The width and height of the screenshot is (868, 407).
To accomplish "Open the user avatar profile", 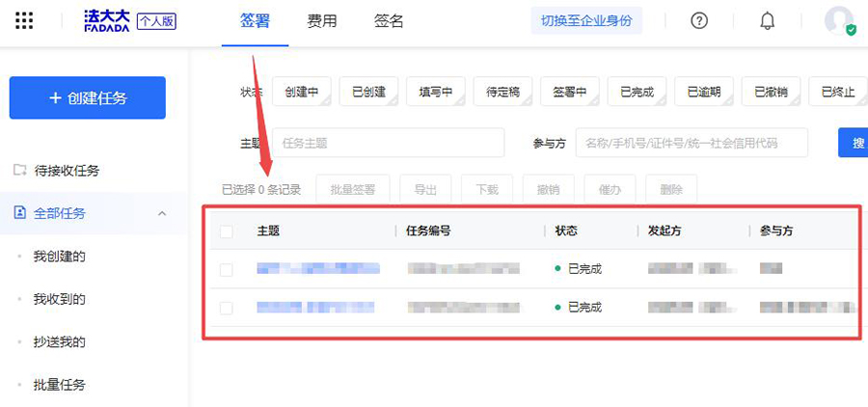I will pos(839,20).
